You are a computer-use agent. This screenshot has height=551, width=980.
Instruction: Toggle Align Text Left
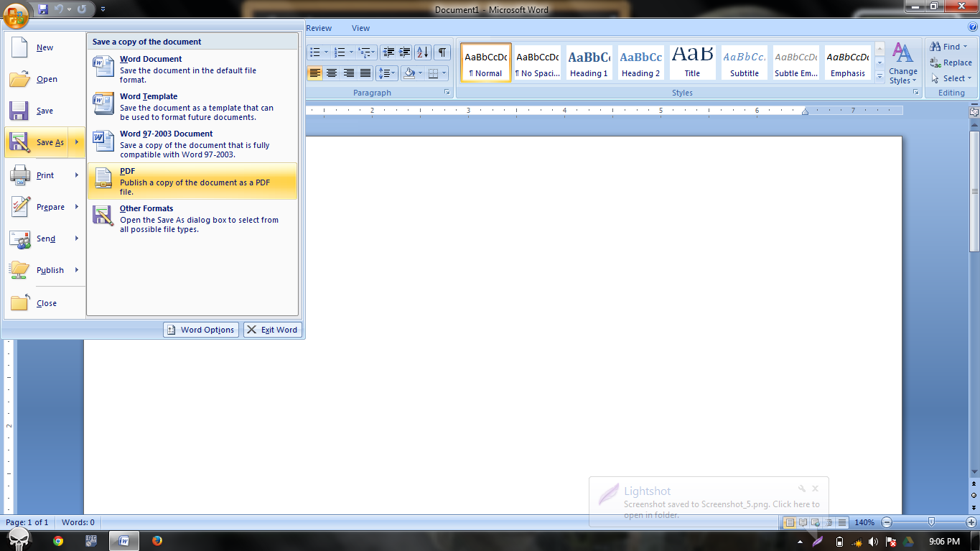[x=314, y=73]
